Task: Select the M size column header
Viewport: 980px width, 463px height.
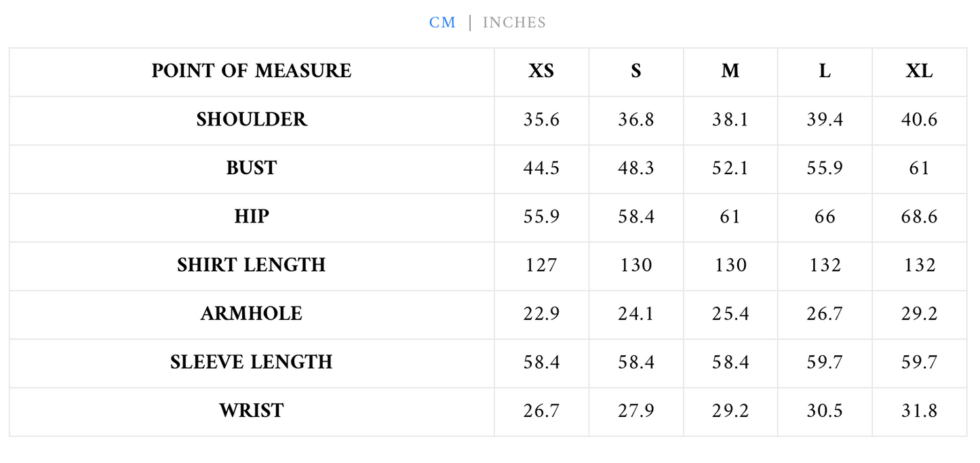Action: [x=730, y=71]
